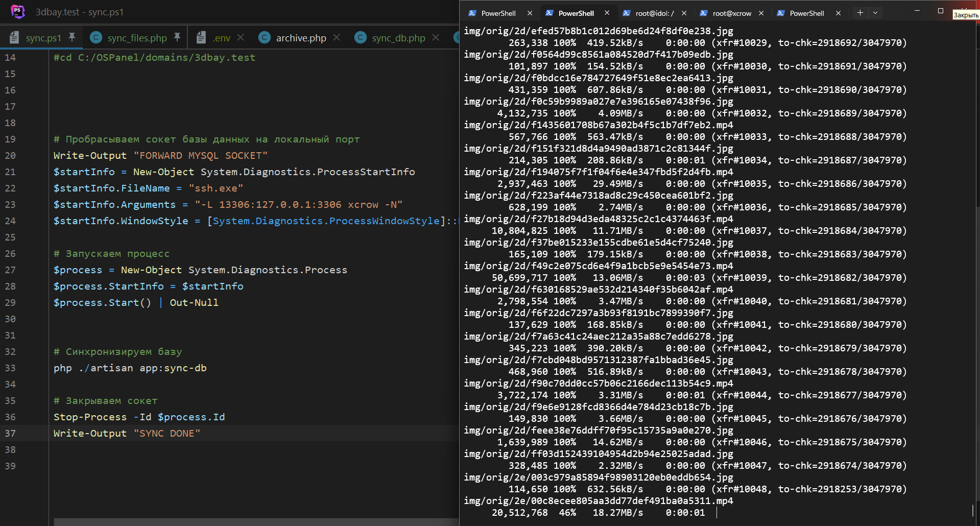980x526 pixels.
Task: Unpin the sync_files.php tab via its pin icon
Action: click(x=177, y=37)
